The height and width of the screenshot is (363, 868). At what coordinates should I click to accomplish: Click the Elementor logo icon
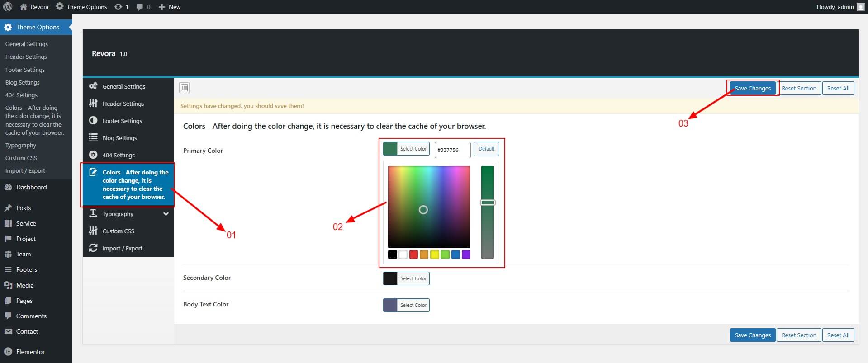(8, 352)
